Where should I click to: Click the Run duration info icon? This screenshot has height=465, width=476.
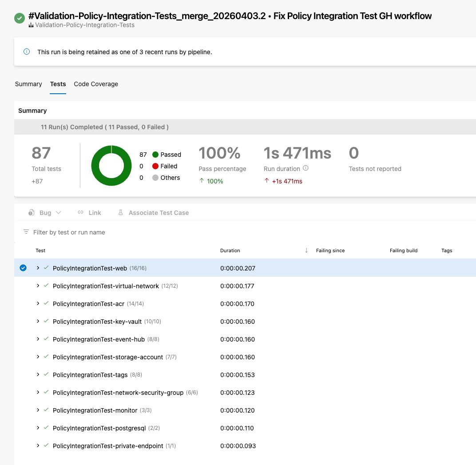[x=305, y=168]
